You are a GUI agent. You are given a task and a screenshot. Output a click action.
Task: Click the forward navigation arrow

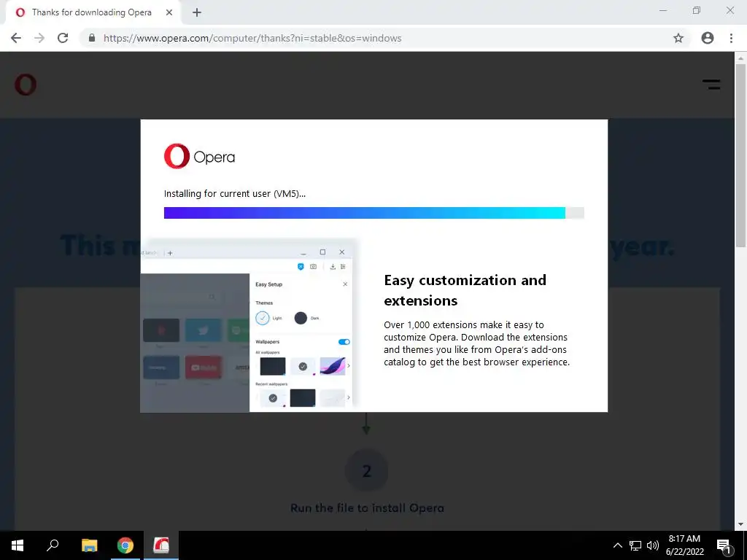point(39,38)
